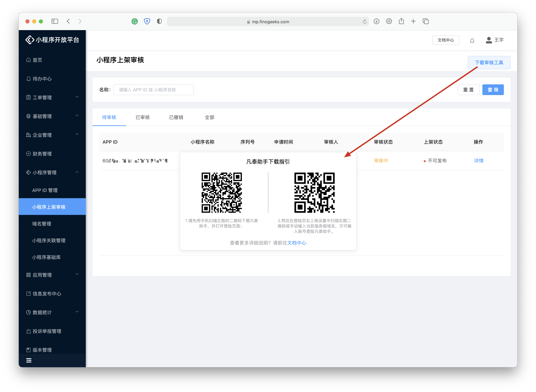Image resolution: width=536 pixels, height=392 pixels.
Task: Open 详情 link in the table row
Action: click(479, 161)
